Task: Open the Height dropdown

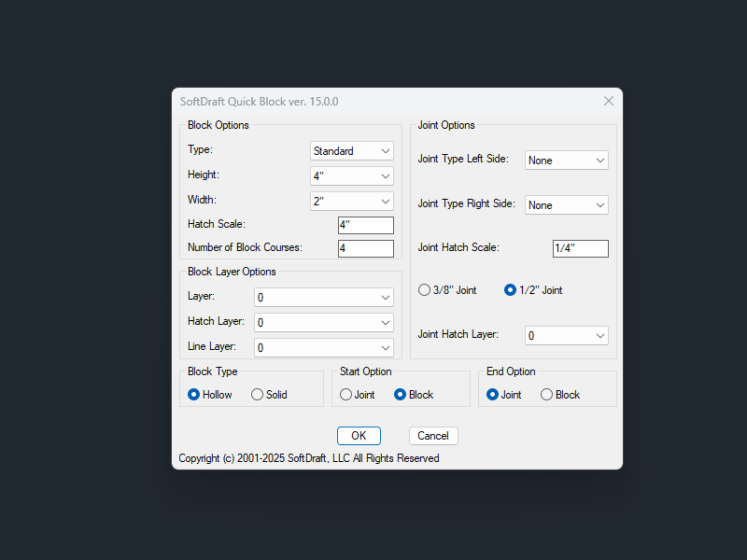Action: tap(352, 175)
